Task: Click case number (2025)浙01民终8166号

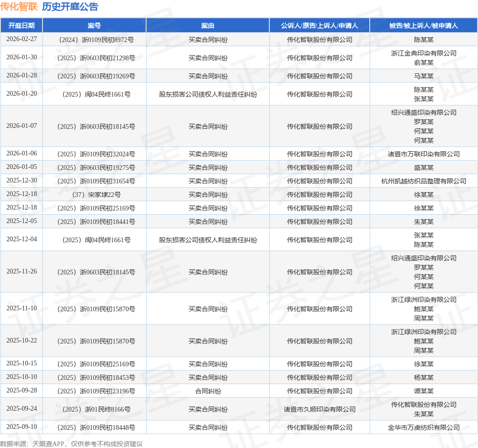Action: pos(96,409)
